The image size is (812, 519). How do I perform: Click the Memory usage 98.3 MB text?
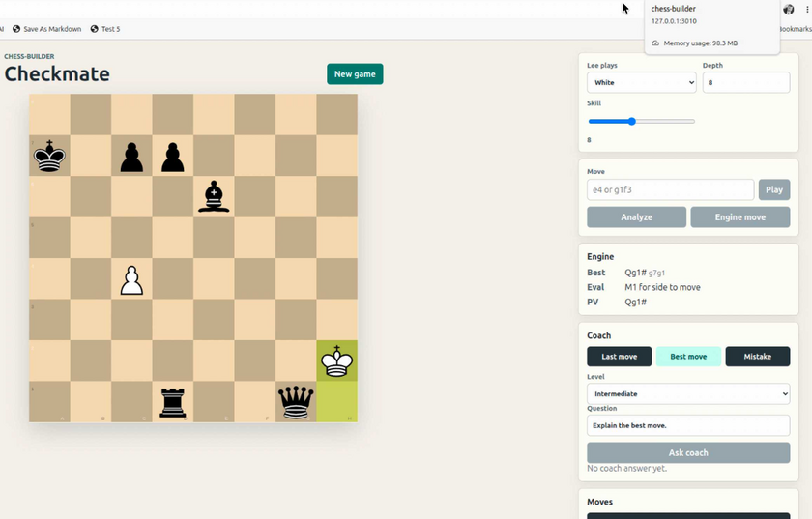700,43
